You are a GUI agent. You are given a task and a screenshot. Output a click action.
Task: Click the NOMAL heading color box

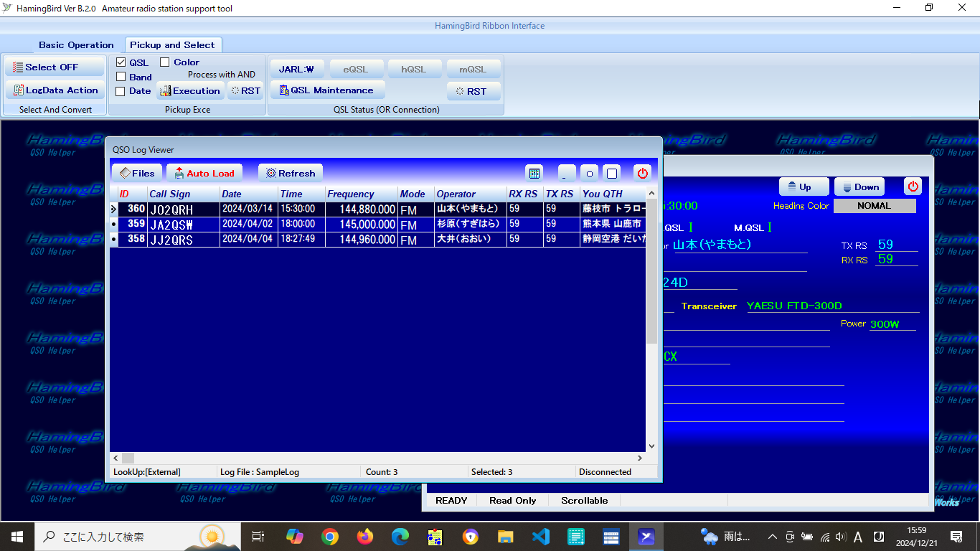coord(875,206)
